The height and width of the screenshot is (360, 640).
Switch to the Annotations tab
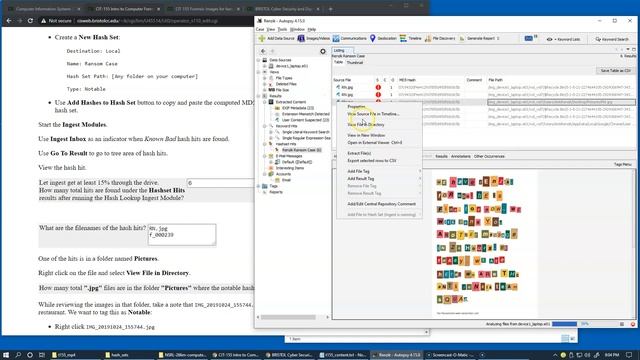point(460,156)
